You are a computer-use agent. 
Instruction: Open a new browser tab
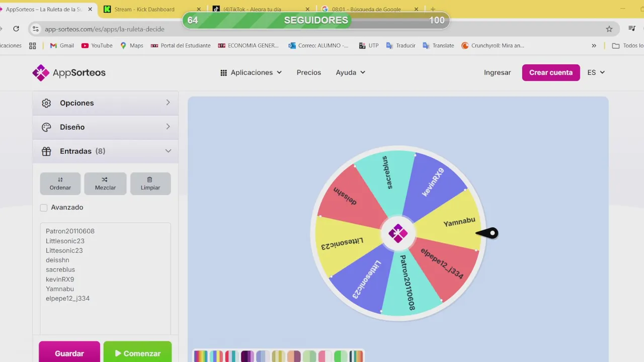[433, 9]
